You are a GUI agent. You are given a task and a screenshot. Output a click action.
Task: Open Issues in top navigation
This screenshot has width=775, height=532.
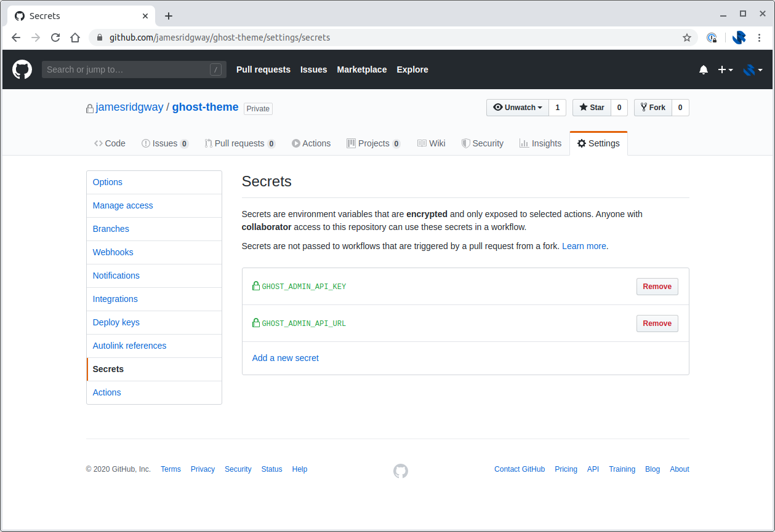tap(314, 69)
